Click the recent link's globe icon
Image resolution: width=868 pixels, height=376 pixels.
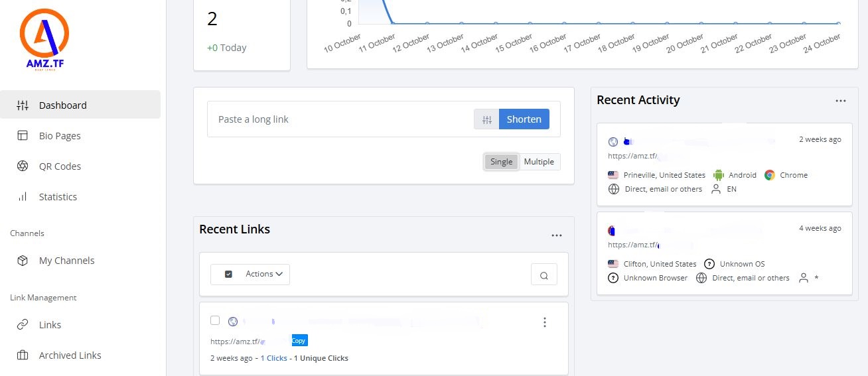click(x=233, y=322)
